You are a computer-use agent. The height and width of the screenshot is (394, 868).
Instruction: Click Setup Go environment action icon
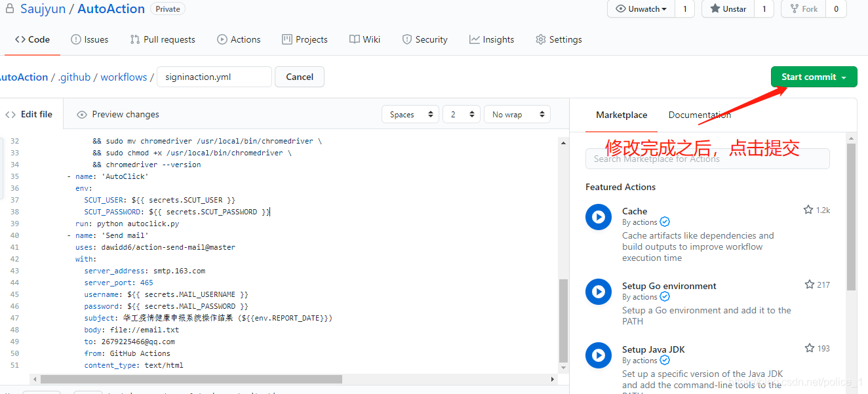pos(599,292)
